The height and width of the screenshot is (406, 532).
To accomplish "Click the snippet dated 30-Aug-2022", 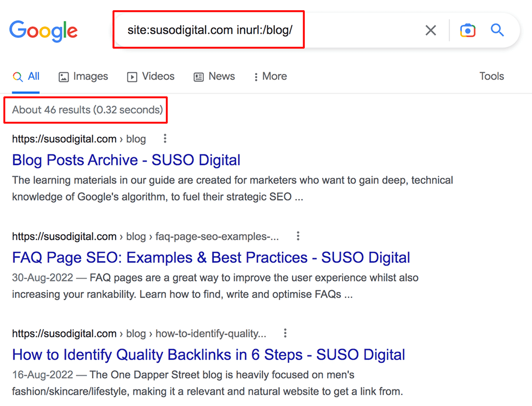I will [215, 286].
